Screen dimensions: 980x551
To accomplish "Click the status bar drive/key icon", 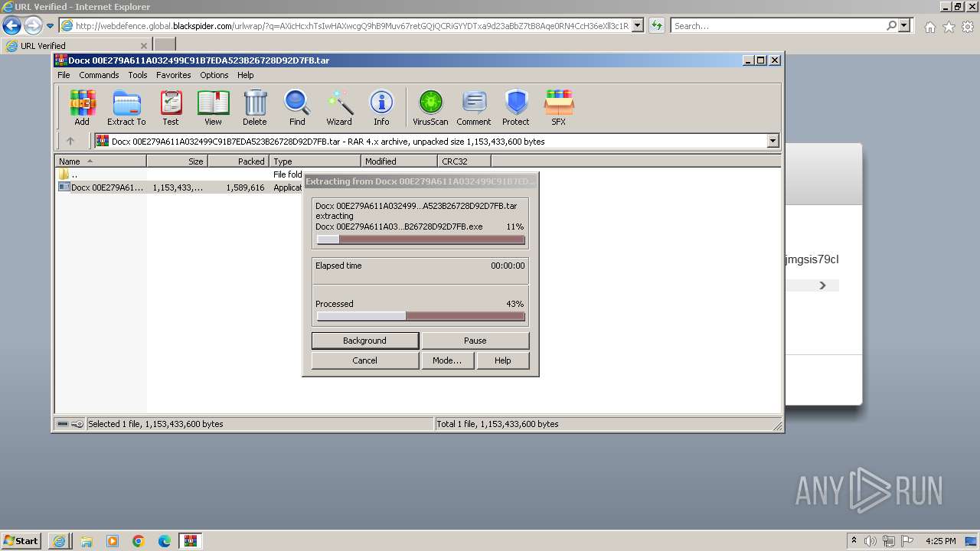I will pos(70,424).
